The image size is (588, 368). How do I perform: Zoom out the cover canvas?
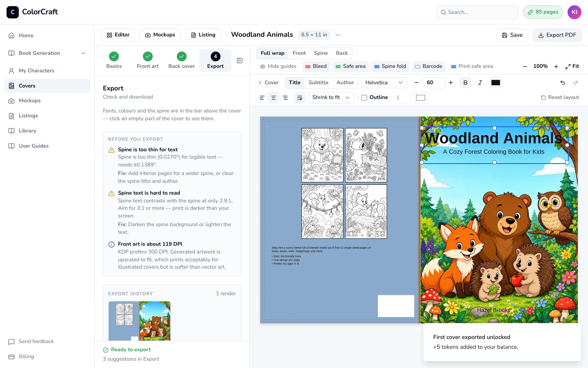(525, 66)
